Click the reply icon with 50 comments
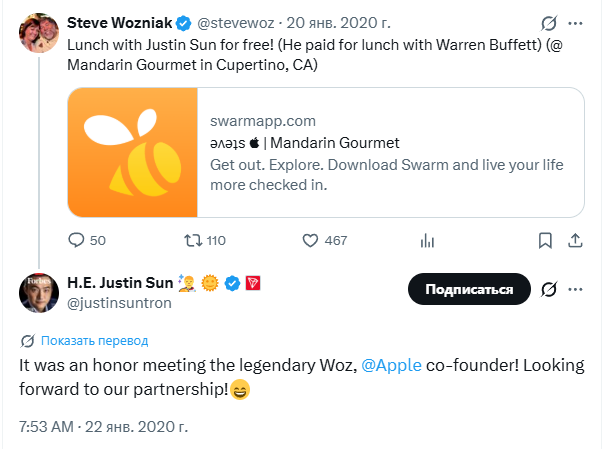The height and width of the screenshot is (449, 604). (76, 240)
